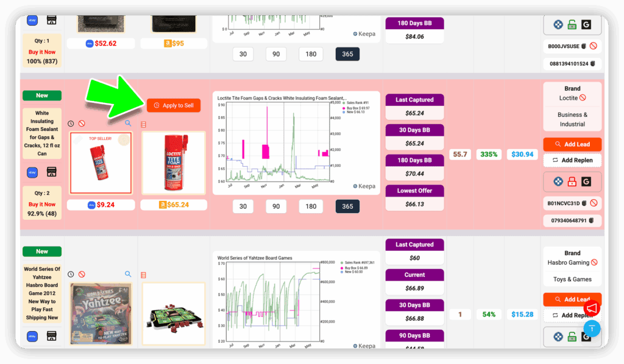The image size is (624, 364).
Task: Select 90 day range for Loctite chart
Action: pyautogui.click(x=276, y=206)
